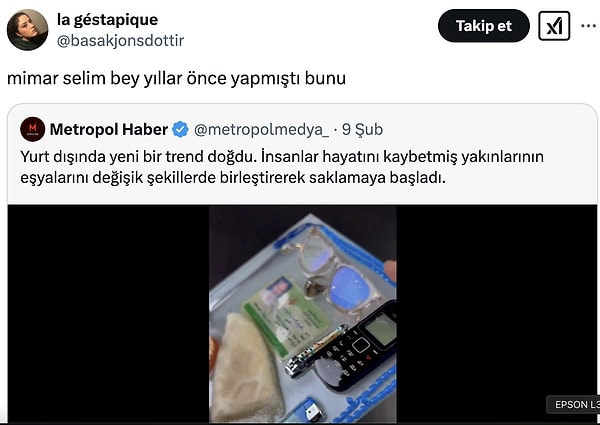
Task: Click the la géstapique display name
Action: click(107, 20)
